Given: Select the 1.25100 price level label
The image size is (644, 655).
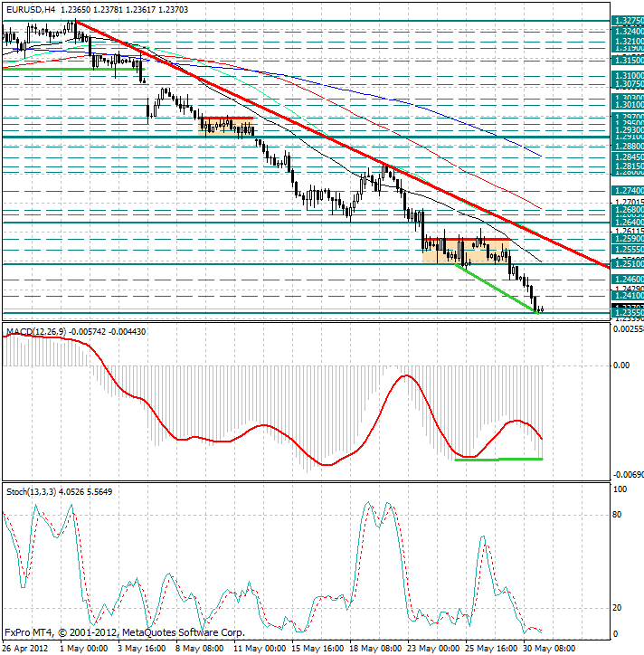Looking at the screenshot, I should pos(628,264).
